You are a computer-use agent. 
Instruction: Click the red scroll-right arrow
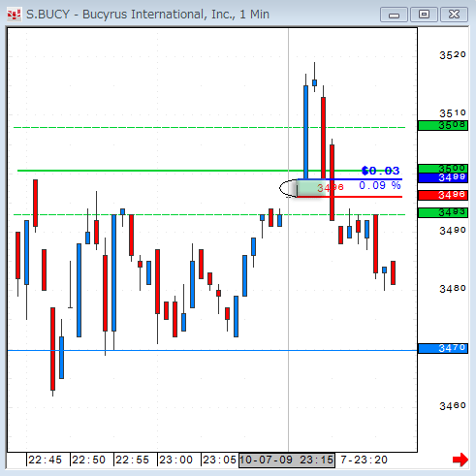tap(460, 460)
